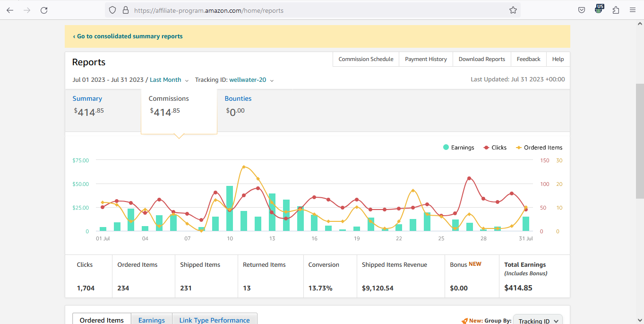Screen dimensions: 644x324
Task: Select the Commissions panel
Action: tap(179, 111)
